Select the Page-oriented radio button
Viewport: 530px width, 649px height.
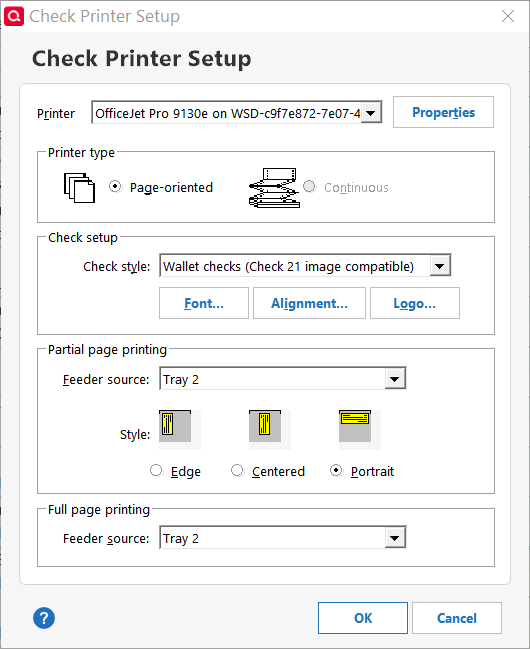[116, 187]
